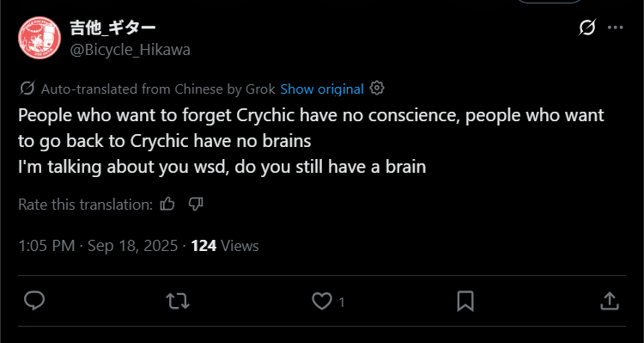Viewport: 644px width, 343px height.
Task: Open the share post icon
Action: [610, 301]
